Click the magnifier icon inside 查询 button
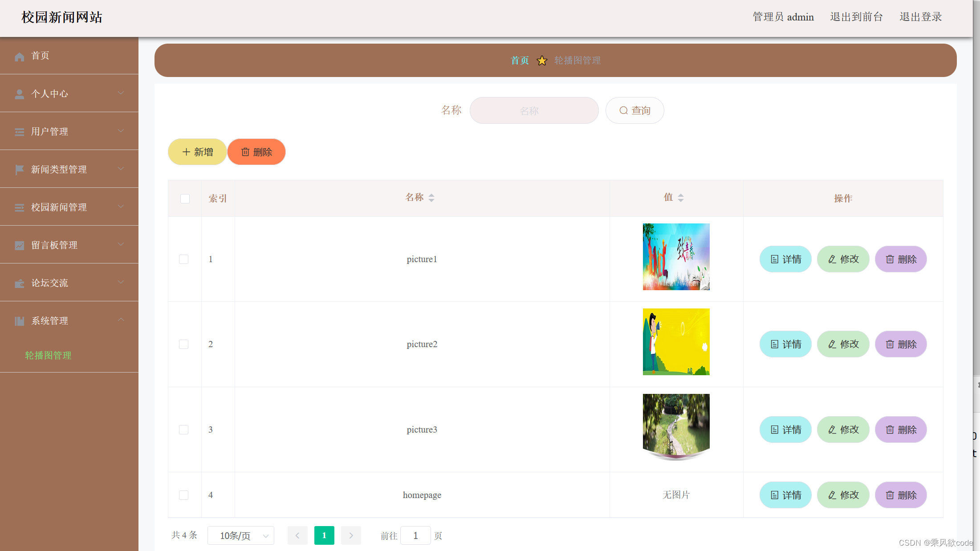The image size is (980, 551). click(x=623, y=110)
